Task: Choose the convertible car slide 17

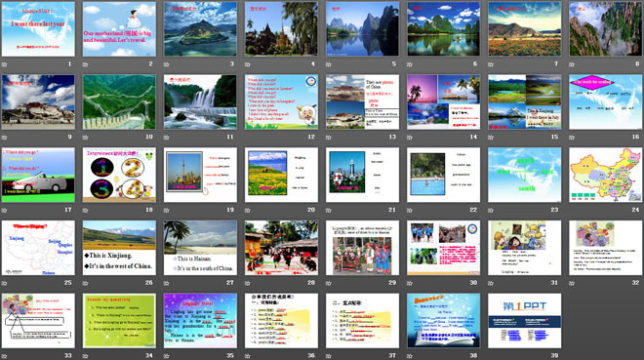Action: (38, 175)
